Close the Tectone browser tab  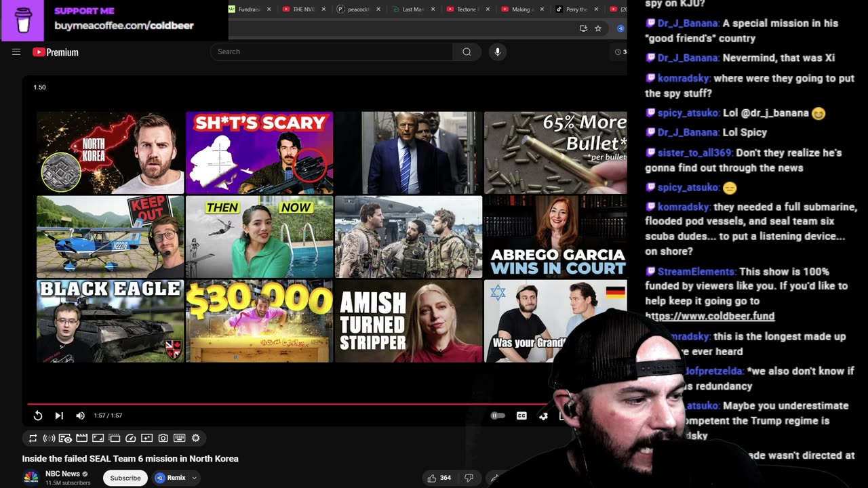[x=488, y=9]
